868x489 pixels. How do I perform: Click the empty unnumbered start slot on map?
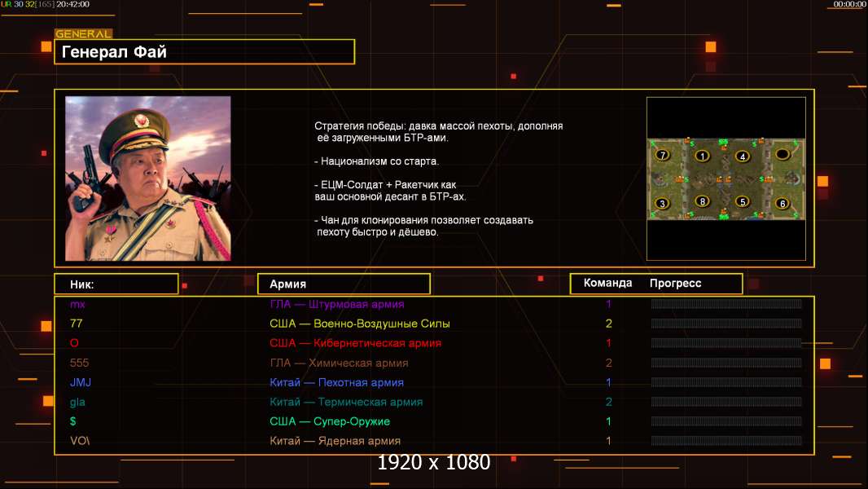point(783,153)
